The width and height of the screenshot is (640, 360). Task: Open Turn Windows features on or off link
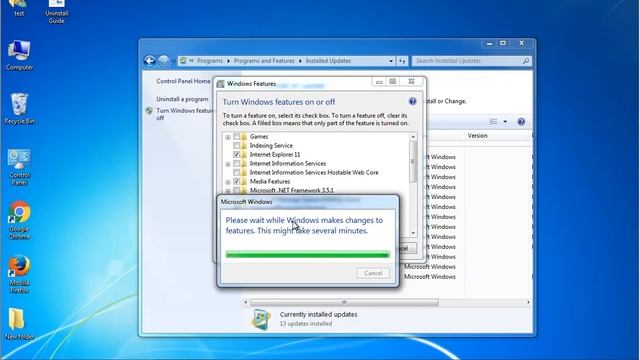point(184,114)
